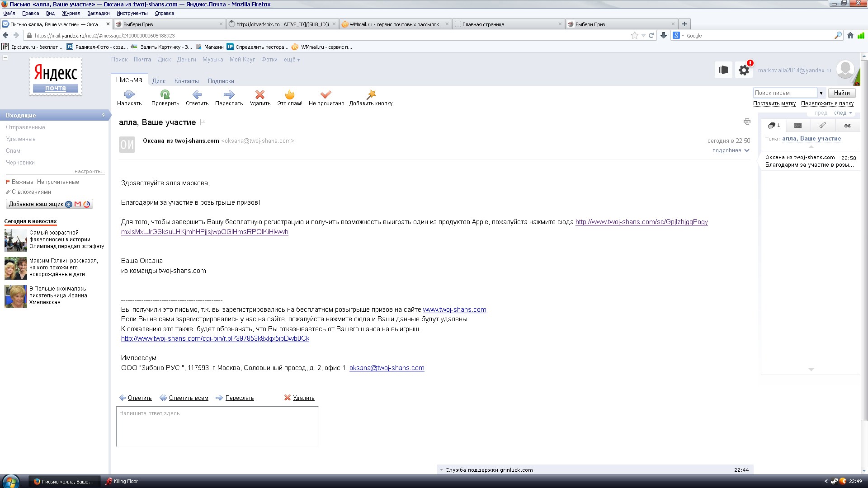Click www.twoj-shans.com link in footer
The width and height of the screenshot is (868, 488).
tap(454, 310)
